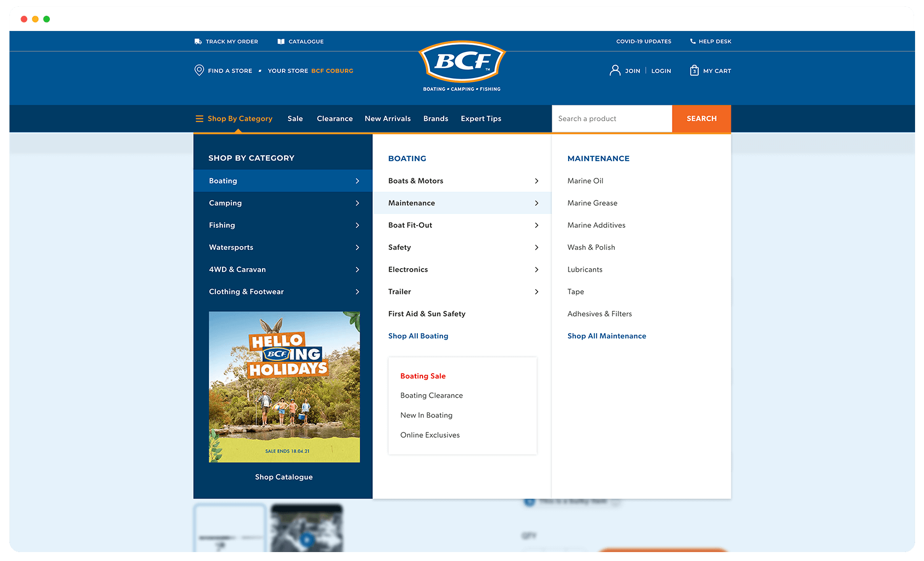Viewport: 924px width, 561px height.
Task: Click the Hello BCFing Holidays catalogue image
Action: (285, 387)
